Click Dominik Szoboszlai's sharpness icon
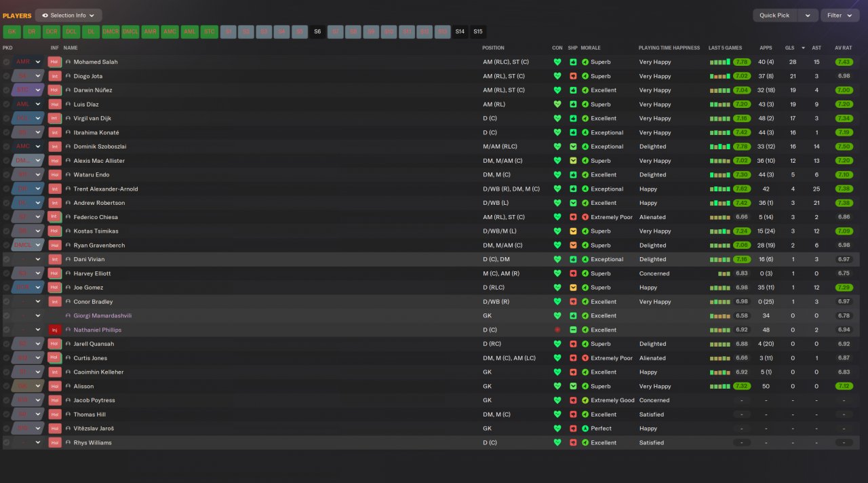Image resolution: width=868 pixels, height=483 pixels. point(572,147)
